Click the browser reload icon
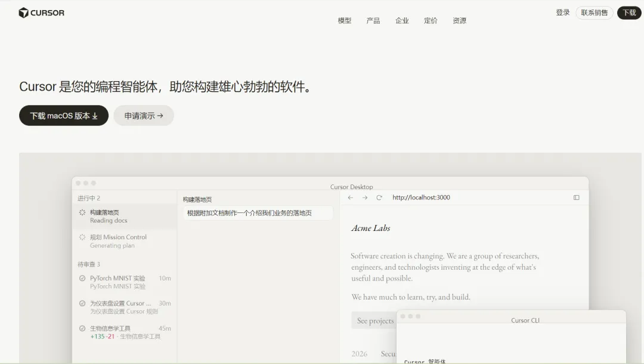Screen dimensions: 644x364 (379, 198)
